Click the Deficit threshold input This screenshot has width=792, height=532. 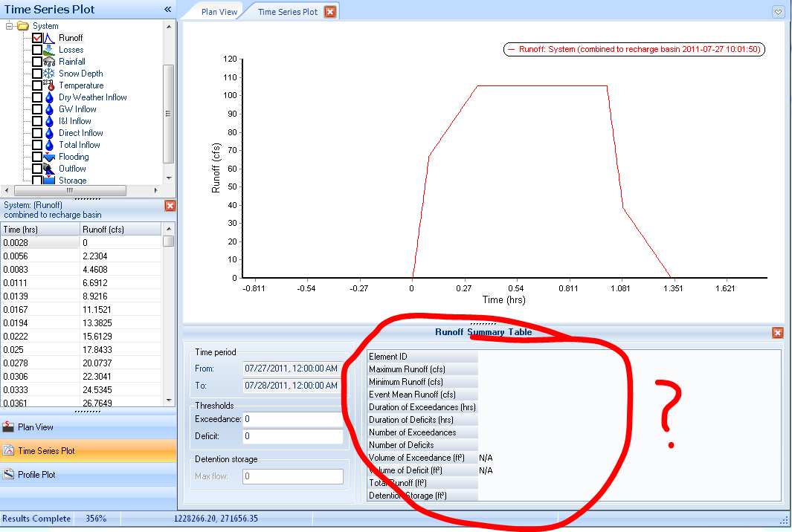[x=293, y=436]
